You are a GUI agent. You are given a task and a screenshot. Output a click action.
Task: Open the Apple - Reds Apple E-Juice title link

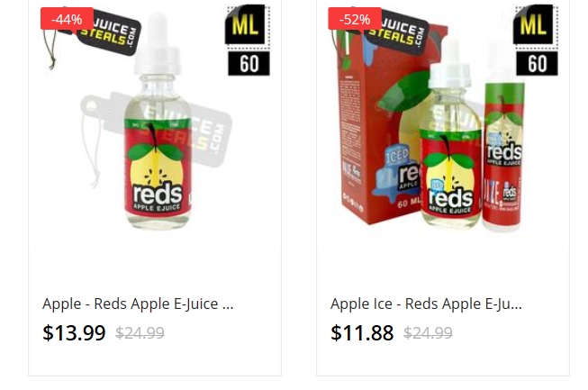pos(138,304)
